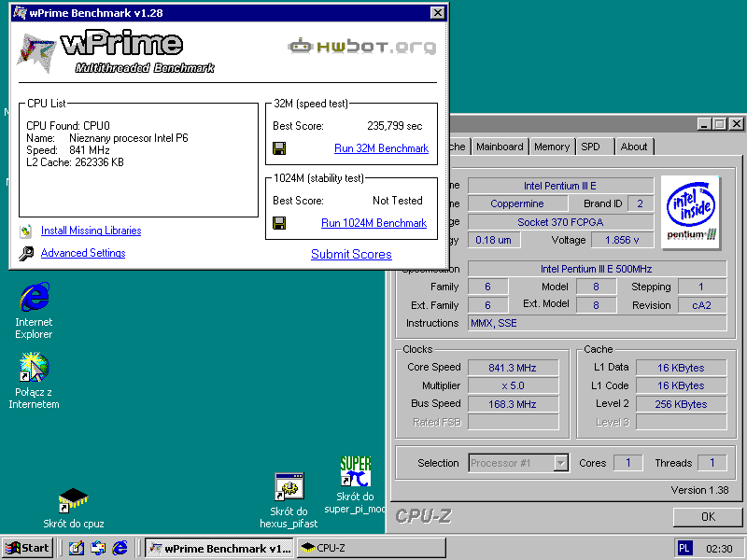Click the PL language indicator in tray
The height and width of the screenshot is (560, 747).
(x=684, y=549)
